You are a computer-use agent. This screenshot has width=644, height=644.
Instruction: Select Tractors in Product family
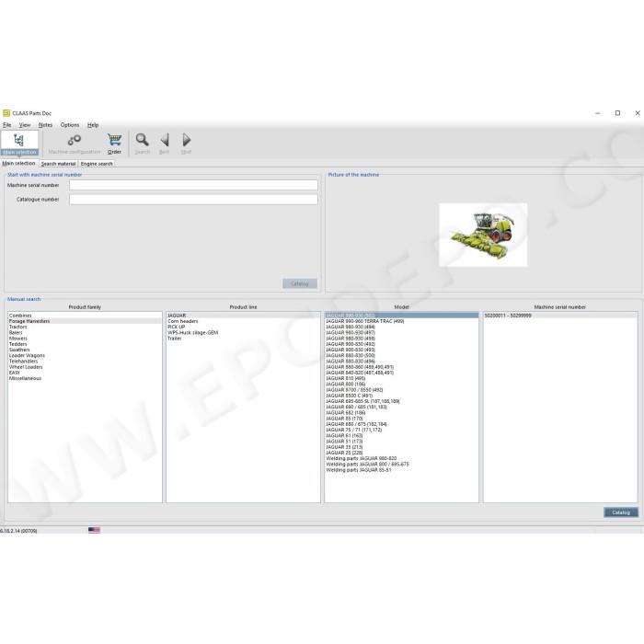click(85, 327)
